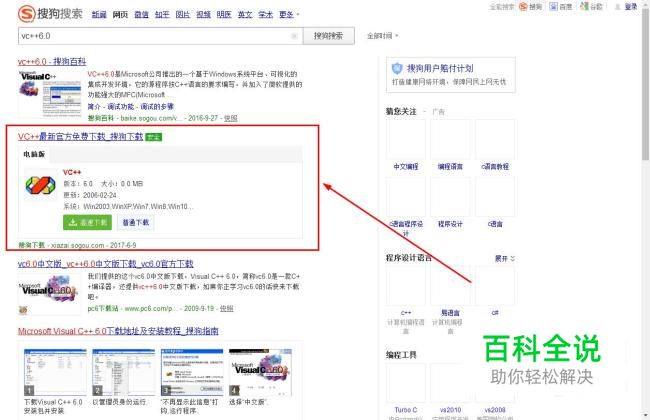The width and height of the screenshot is (650, 420).
Task: Switch to the 新闻 search tab
Action: click(99, 15)
